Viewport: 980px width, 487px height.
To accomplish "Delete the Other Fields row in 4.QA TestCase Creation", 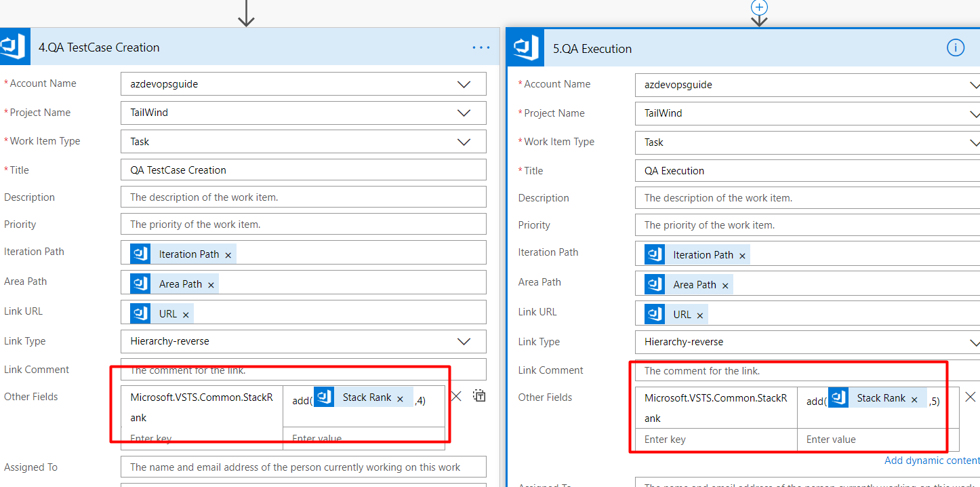I will pyautogui.click(x=456, y=395).
